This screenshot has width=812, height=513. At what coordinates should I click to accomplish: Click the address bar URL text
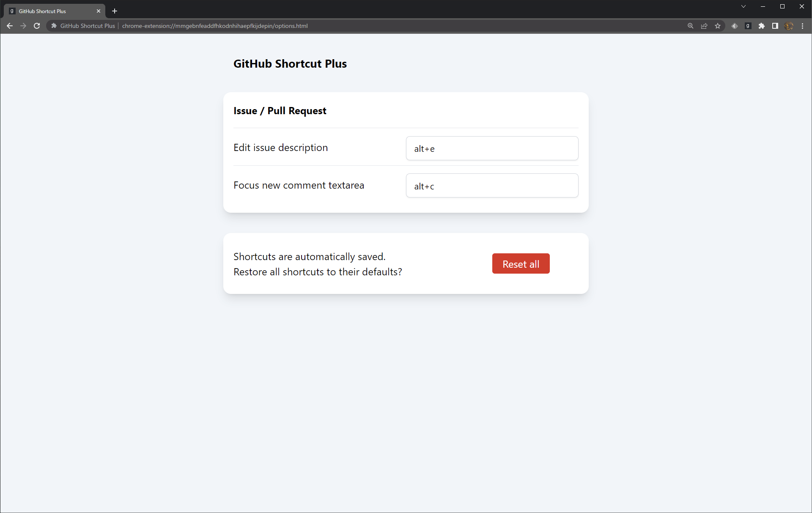click(215, 26)
